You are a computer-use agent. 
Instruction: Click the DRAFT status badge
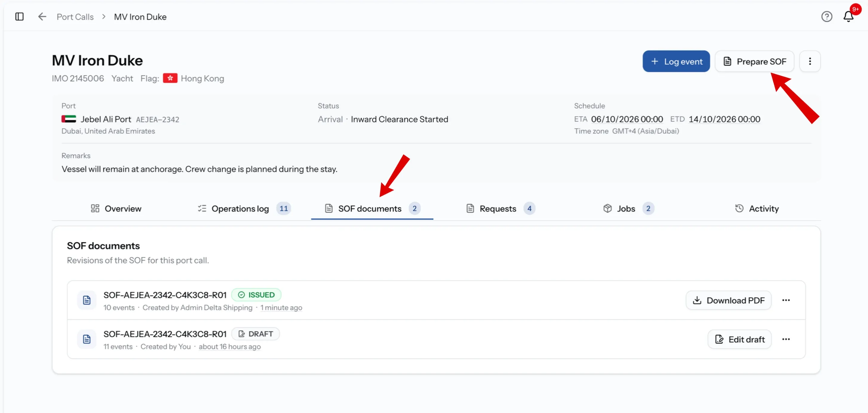pos(255,334)
